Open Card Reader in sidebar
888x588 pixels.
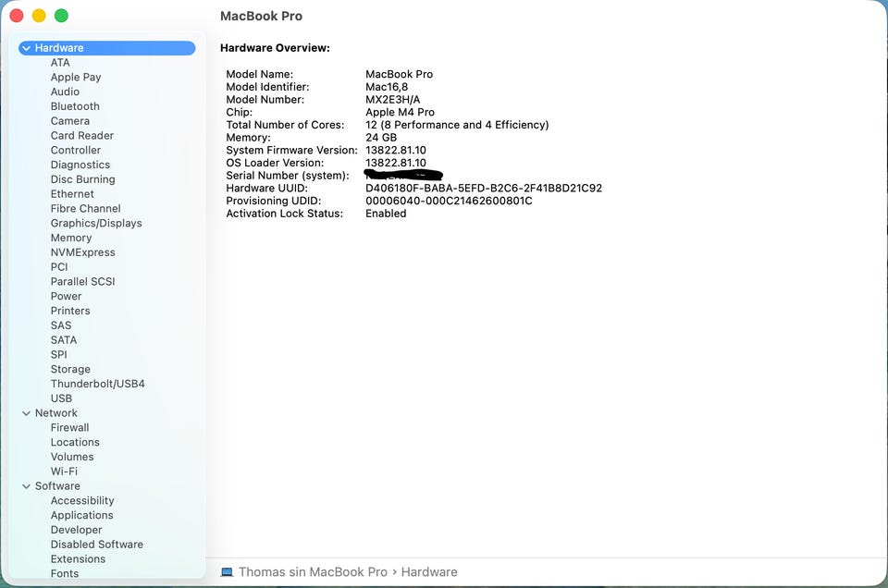pyautogui.click(x=82, y=136)
